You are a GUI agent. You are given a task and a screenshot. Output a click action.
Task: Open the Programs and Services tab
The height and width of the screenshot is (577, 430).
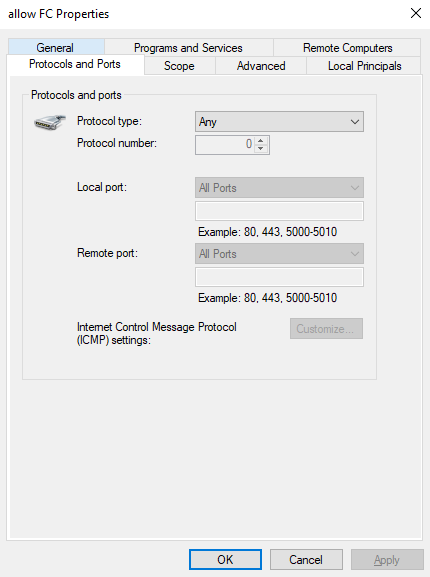(x=188, y=47)
